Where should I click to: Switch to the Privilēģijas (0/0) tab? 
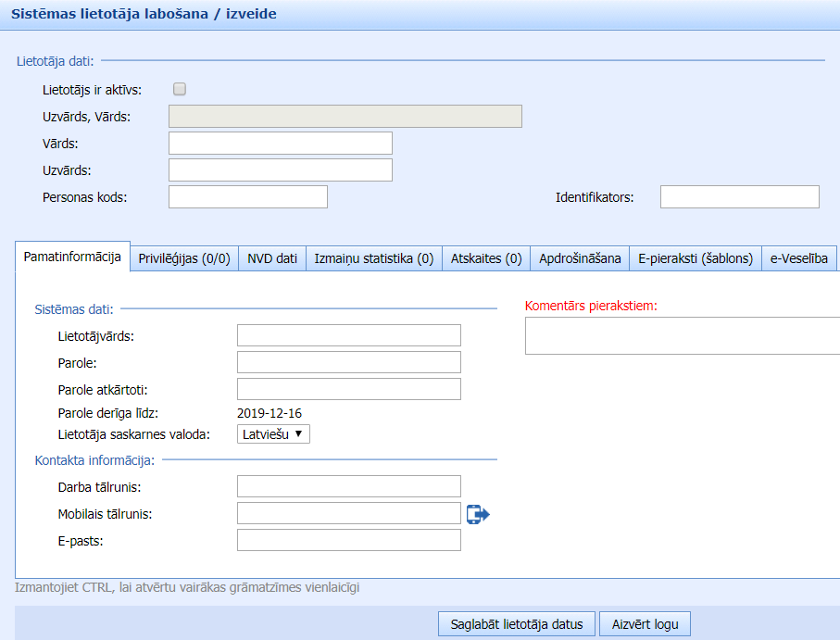184,258
